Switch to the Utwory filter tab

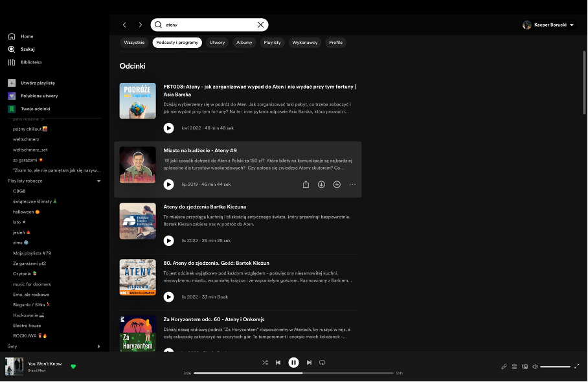tap(217, 43)
